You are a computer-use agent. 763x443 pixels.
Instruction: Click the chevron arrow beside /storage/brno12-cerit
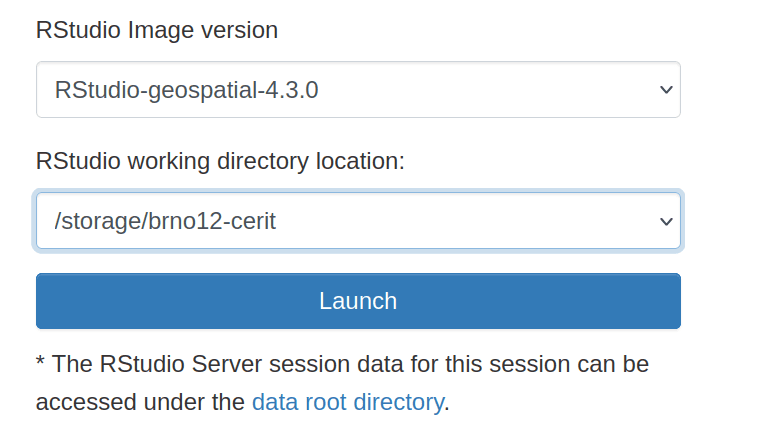click(667, 221)
